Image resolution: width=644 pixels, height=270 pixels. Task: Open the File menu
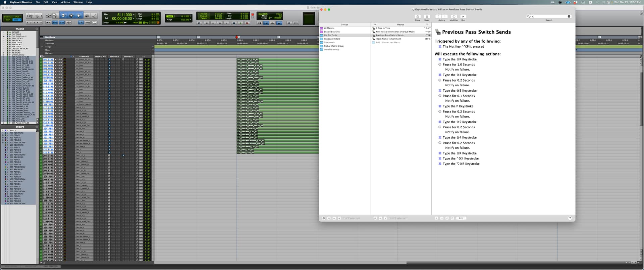[38, 2]
